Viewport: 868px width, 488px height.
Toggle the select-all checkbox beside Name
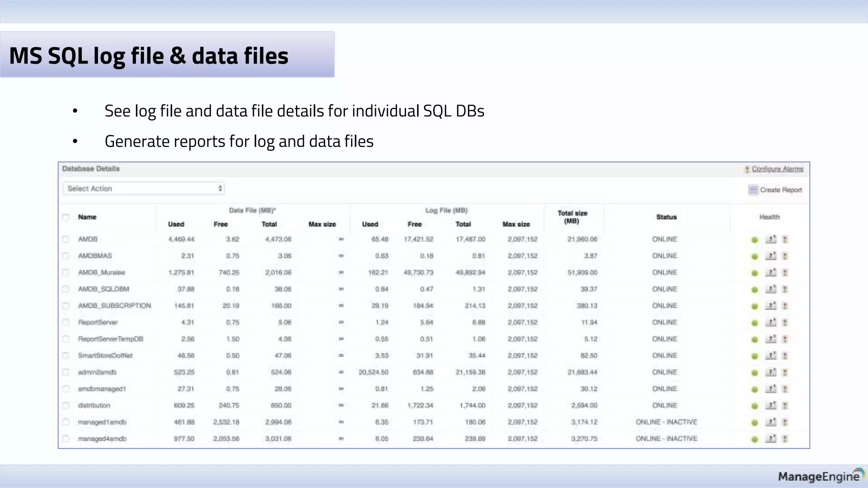pos(66,217)
